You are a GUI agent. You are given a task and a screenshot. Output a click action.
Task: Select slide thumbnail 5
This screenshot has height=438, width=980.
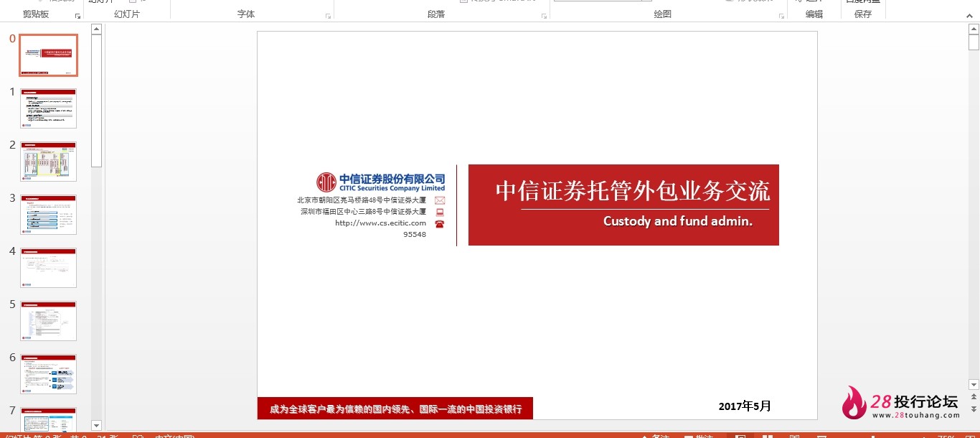48,321
